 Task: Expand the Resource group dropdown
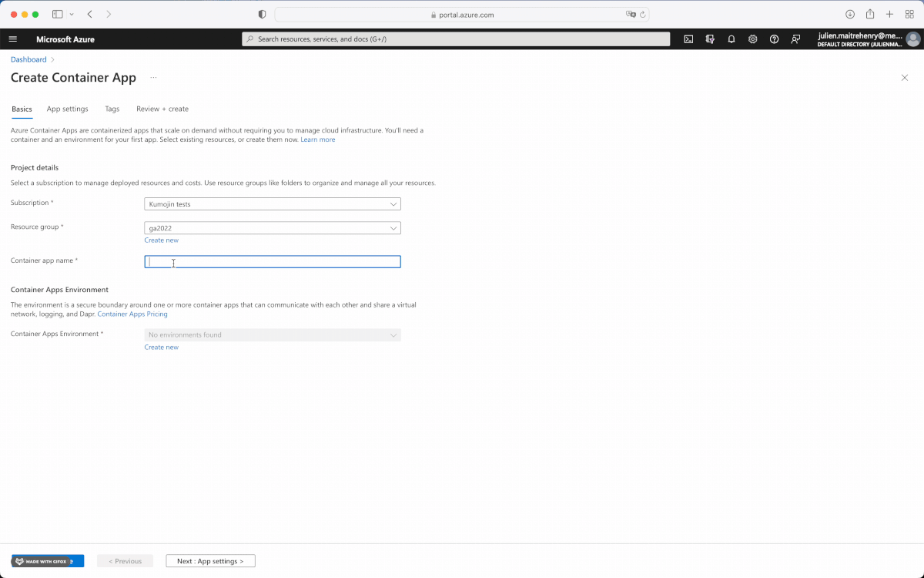(x=273, y=228)
